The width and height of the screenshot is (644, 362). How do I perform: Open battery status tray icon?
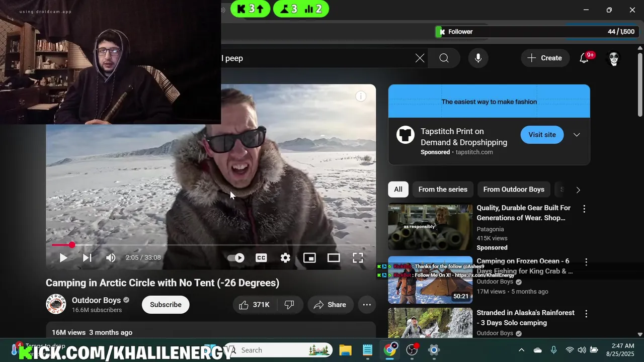[594, 350]
